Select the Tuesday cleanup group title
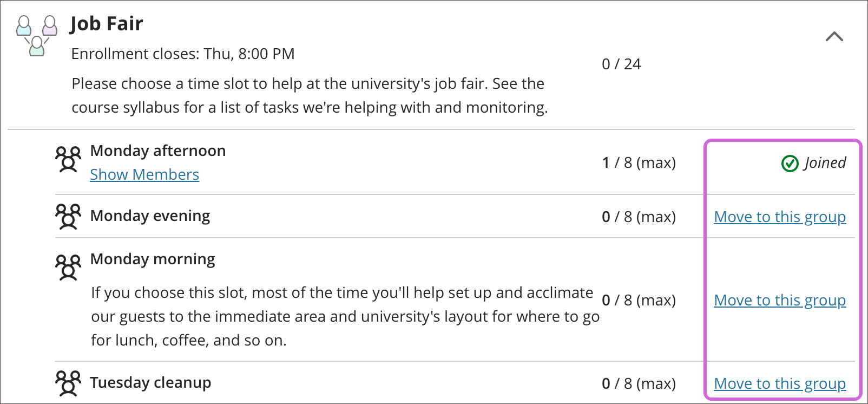Viewport: 868px width, 404px height. [150, 383]
